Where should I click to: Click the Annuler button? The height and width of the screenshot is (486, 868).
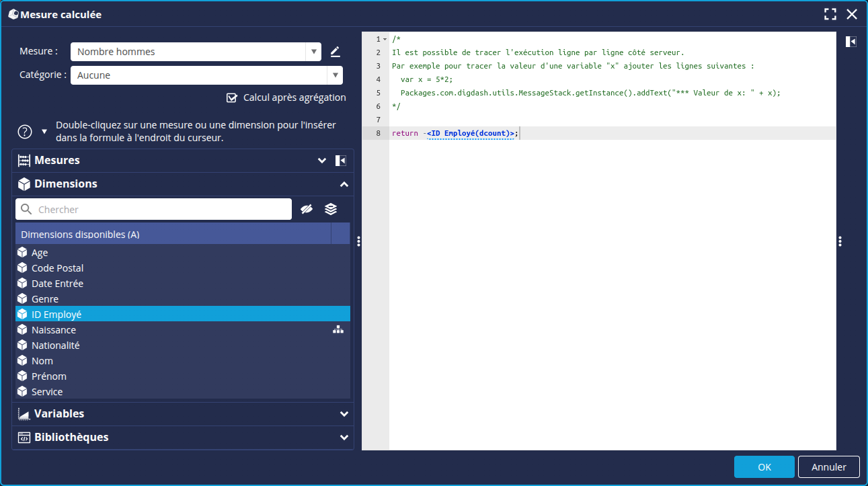coord(828,467)
